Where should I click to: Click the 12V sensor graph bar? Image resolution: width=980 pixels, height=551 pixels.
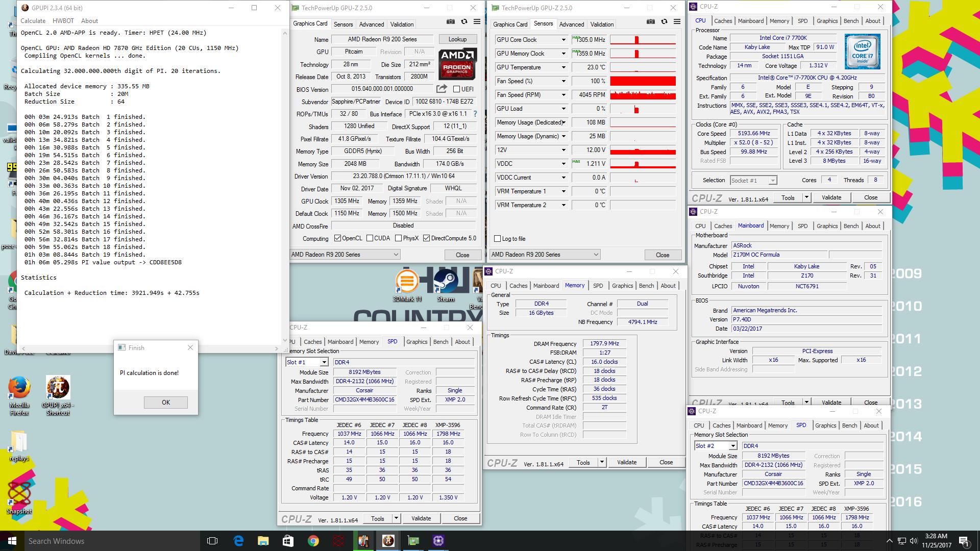643,150
